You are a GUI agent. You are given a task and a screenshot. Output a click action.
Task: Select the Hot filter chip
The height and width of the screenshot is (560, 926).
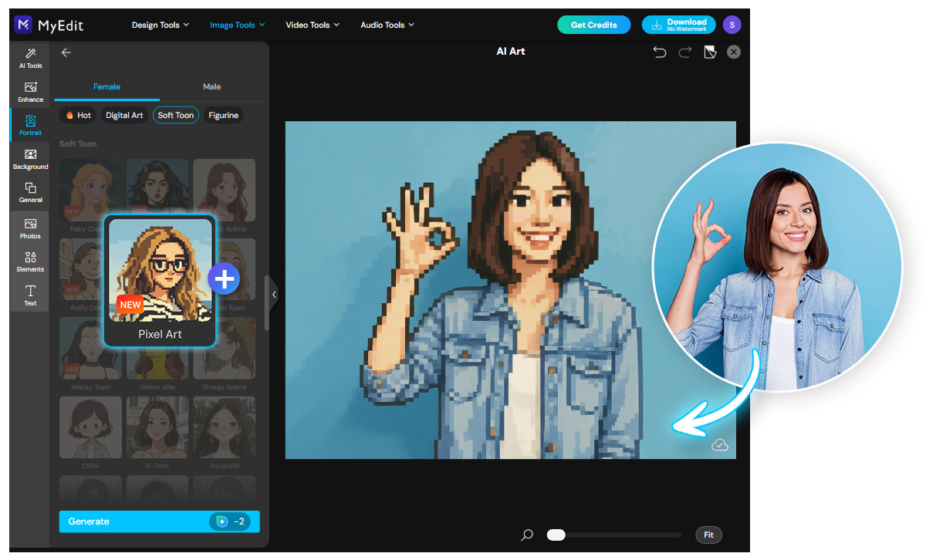pos(77,115)
